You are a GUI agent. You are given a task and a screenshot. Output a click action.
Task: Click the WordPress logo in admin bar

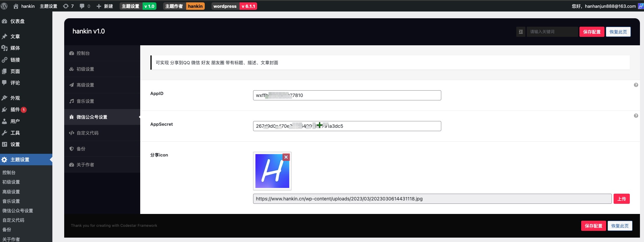[x=4, y=6]
